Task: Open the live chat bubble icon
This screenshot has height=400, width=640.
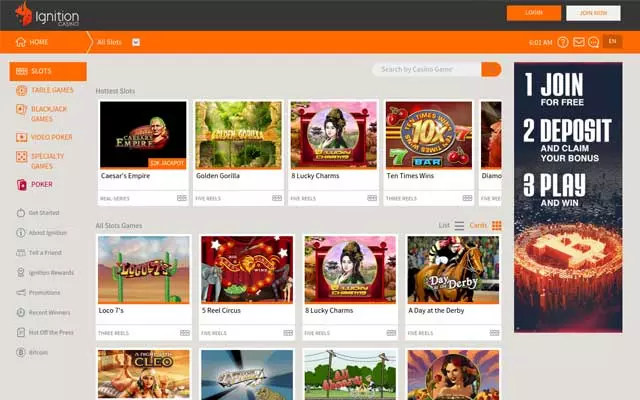Action: point(593,42)
